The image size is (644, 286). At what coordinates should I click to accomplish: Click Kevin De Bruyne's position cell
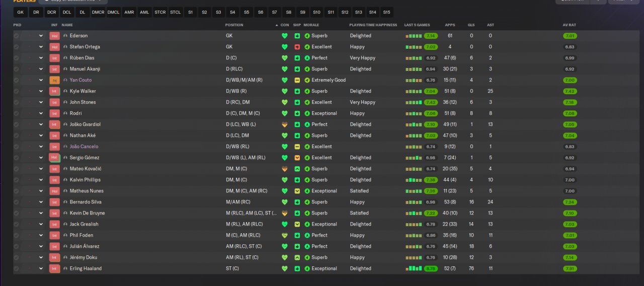251,213
